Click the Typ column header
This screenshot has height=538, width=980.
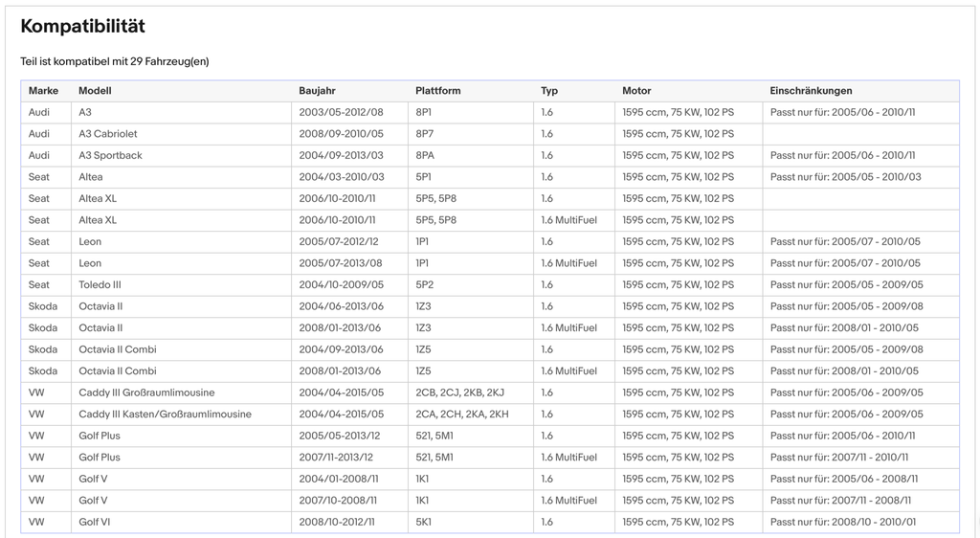(x=549, y=91)
